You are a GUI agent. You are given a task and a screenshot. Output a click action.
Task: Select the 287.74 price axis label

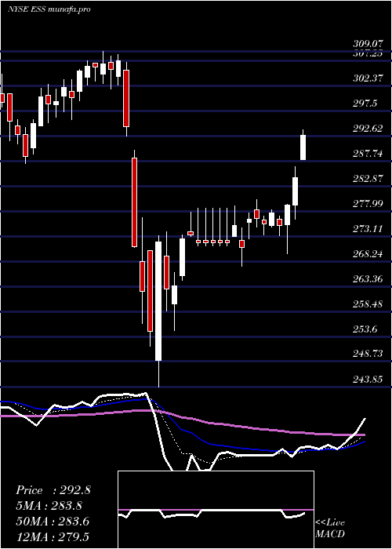click(368, 154)
